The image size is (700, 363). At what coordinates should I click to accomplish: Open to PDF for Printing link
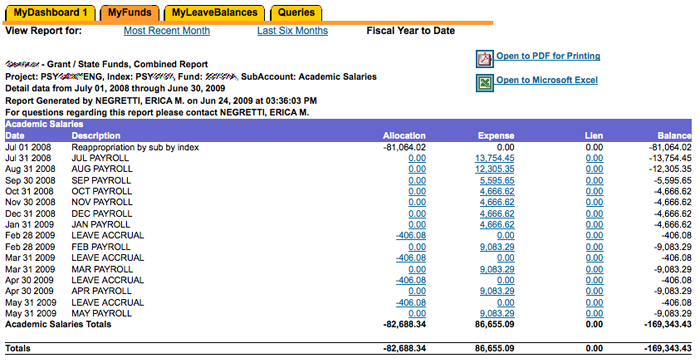(548, 56)
